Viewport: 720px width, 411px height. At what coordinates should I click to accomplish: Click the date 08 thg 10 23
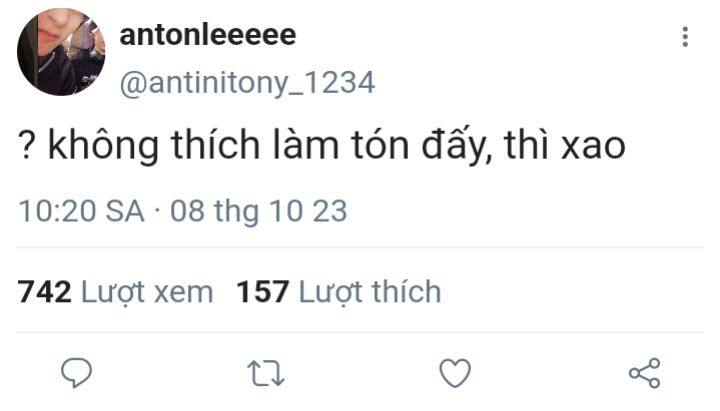pos(259,212)
